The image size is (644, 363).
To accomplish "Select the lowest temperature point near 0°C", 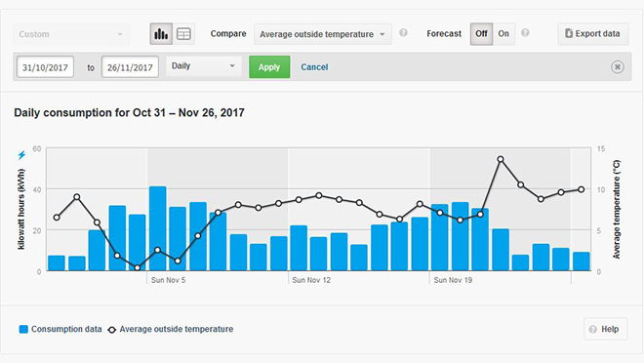I will point(138,267).
